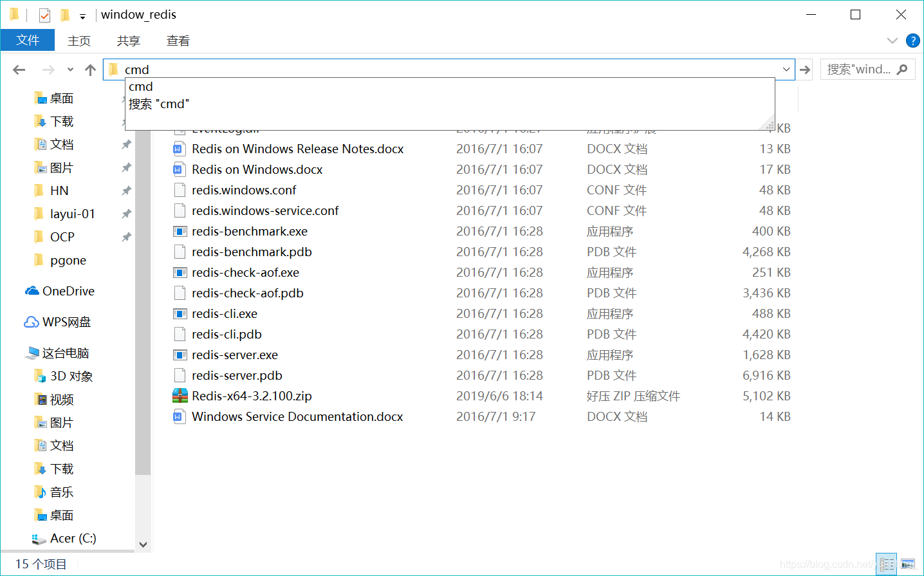Open Customize Quick Access Toolbar dropdown
This screenshot has width=924, height=576.
tap(82, 16)
